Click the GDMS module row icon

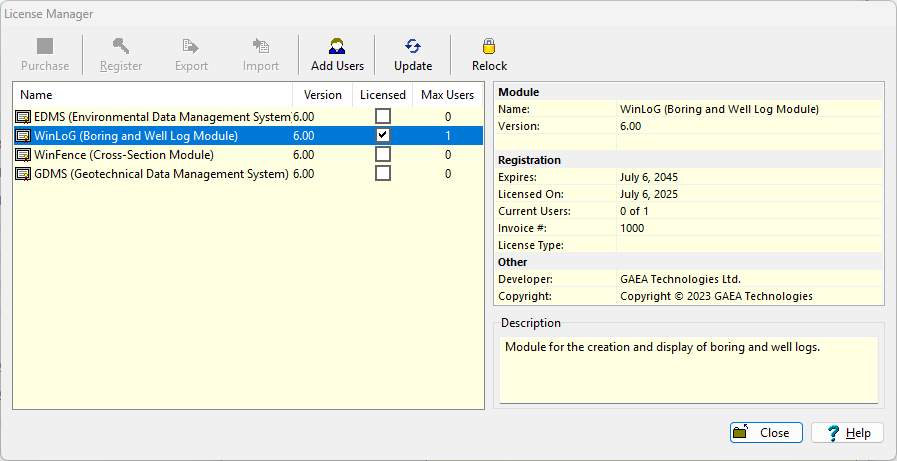(23, 174)
